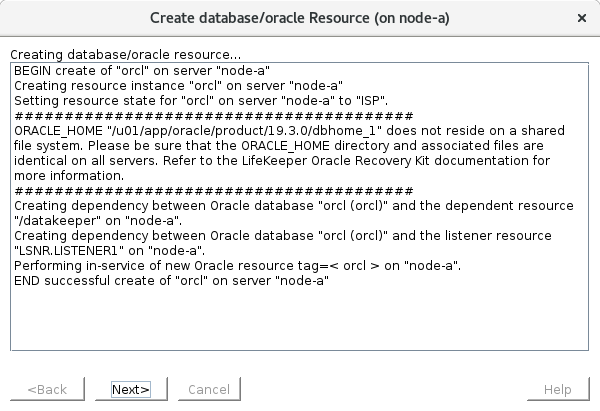Select the "Creating resource instance" log line
Viewport: 600px width, 411px height.
click(178, 85)
